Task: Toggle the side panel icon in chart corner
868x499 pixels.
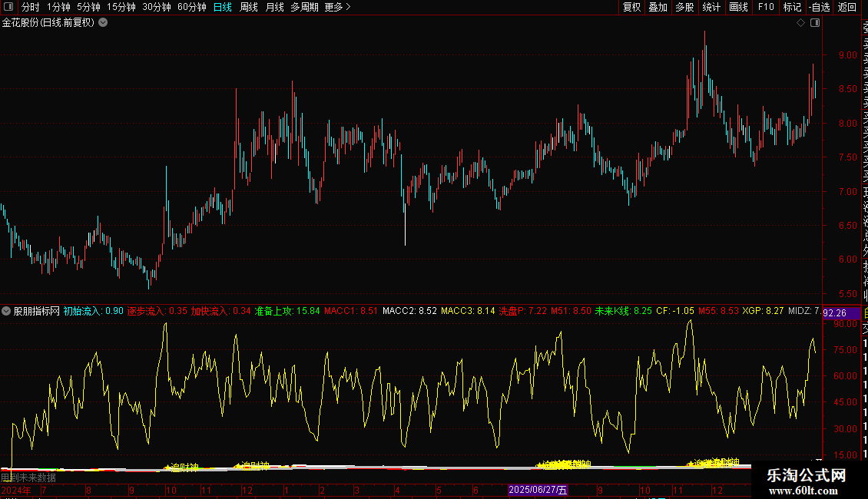Action: (x=815, y=23)
